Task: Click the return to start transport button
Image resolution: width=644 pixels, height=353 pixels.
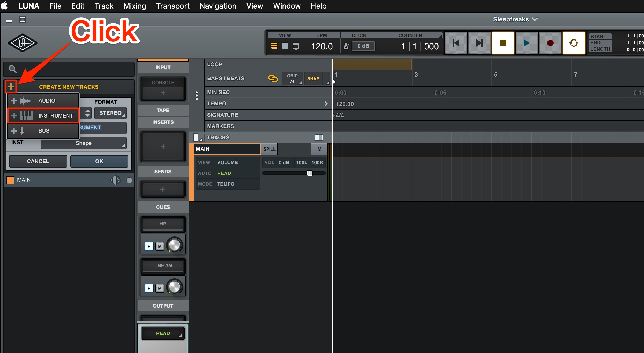Action: pyautogui.click(x=456, y=43)
